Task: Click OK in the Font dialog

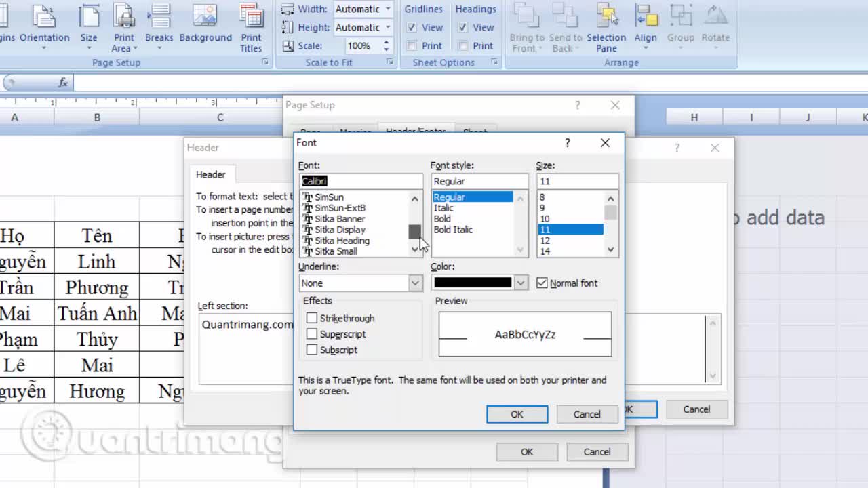Action: [x=517, y=414]
